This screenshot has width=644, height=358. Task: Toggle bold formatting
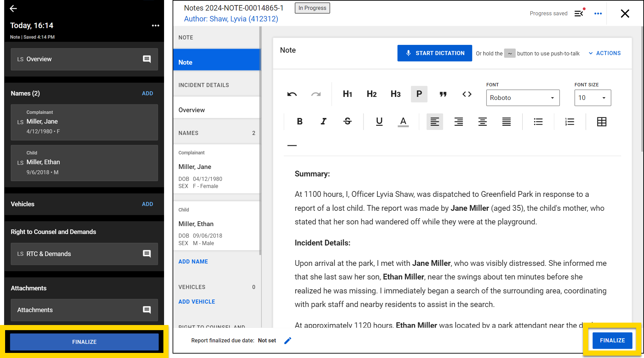point(300,121)
